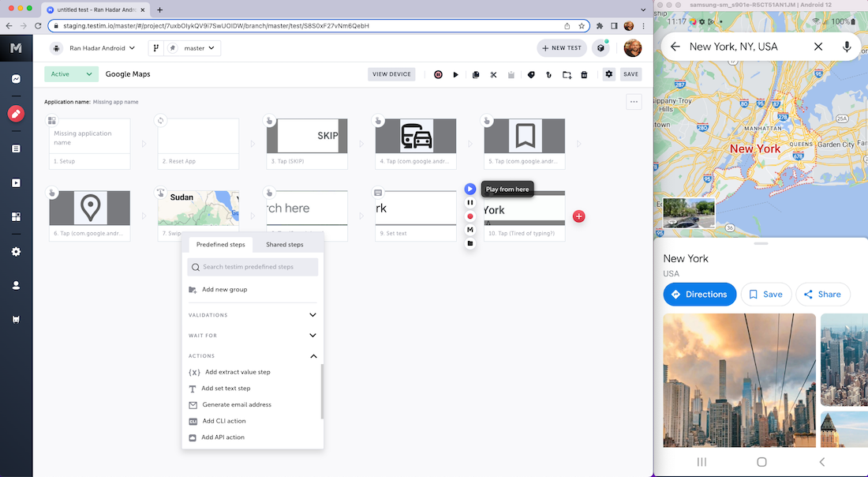
Task: Run the test with the toolbar play icon
Action: 455,74
